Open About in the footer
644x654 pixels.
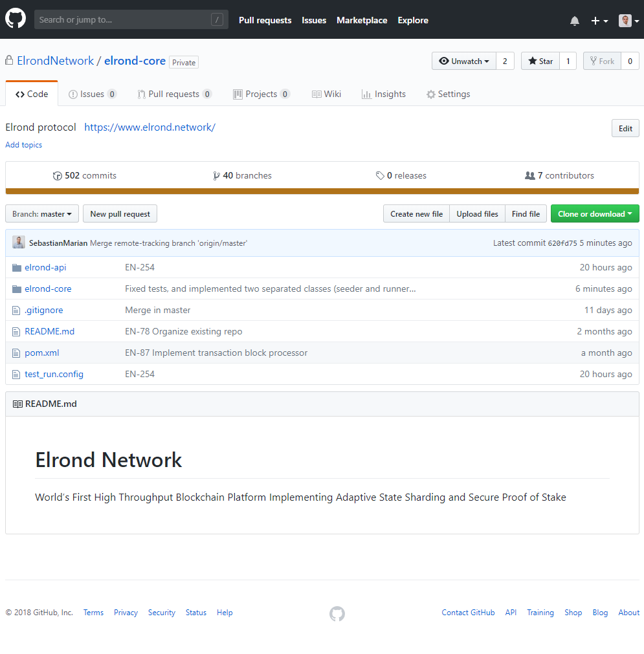pyautogui.click(x=629, y=613)
